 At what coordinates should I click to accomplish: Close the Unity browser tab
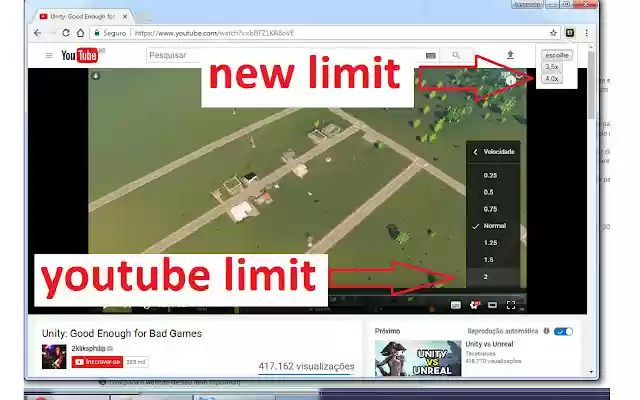pyautogui.click(x=125, y=16)
